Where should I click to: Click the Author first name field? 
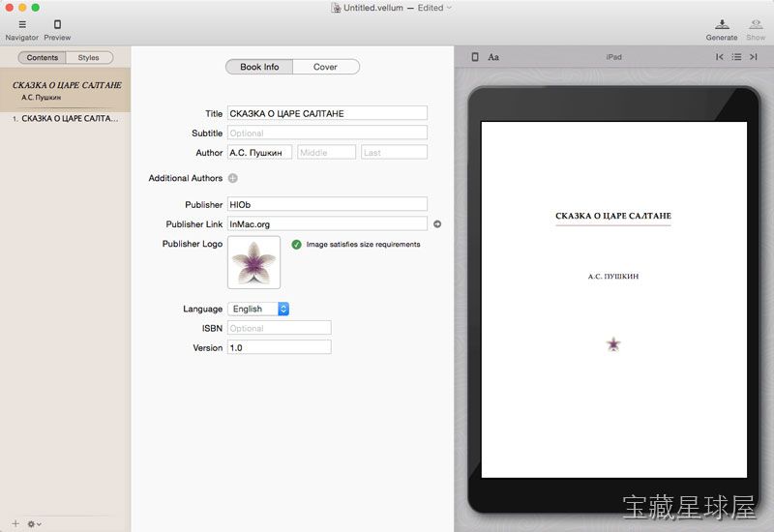point(259,153)
